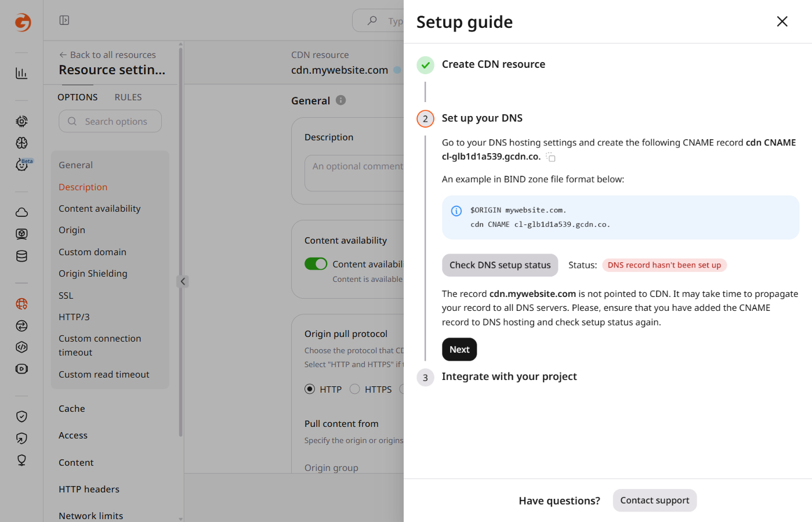Open the monitor cube icon in sidebar
The image size is (812, 522).
coord(21,234)
